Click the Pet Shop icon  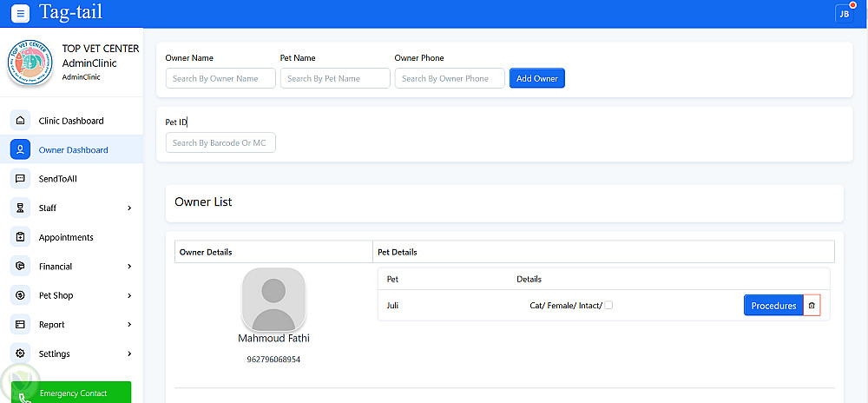point(21,295)
